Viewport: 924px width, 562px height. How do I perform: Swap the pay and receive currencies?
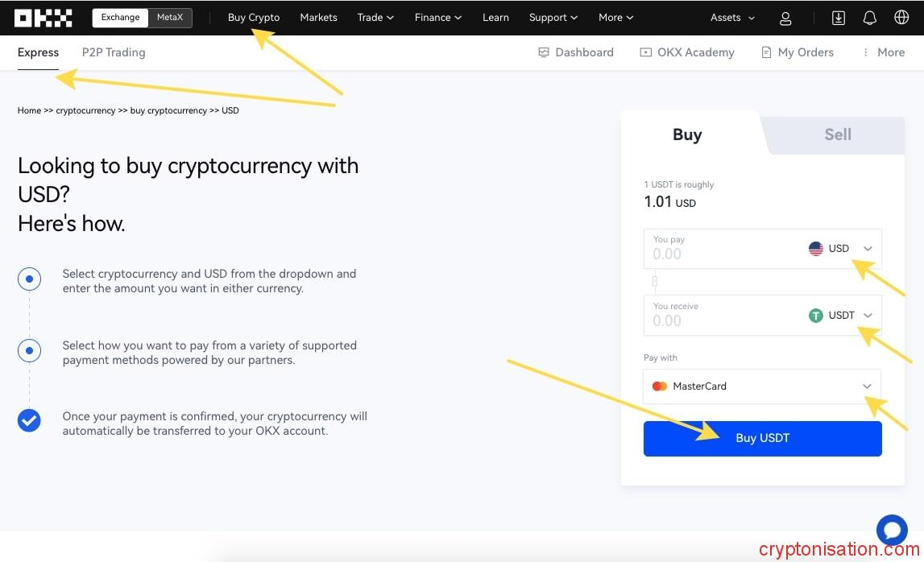(x=654, y=281)
